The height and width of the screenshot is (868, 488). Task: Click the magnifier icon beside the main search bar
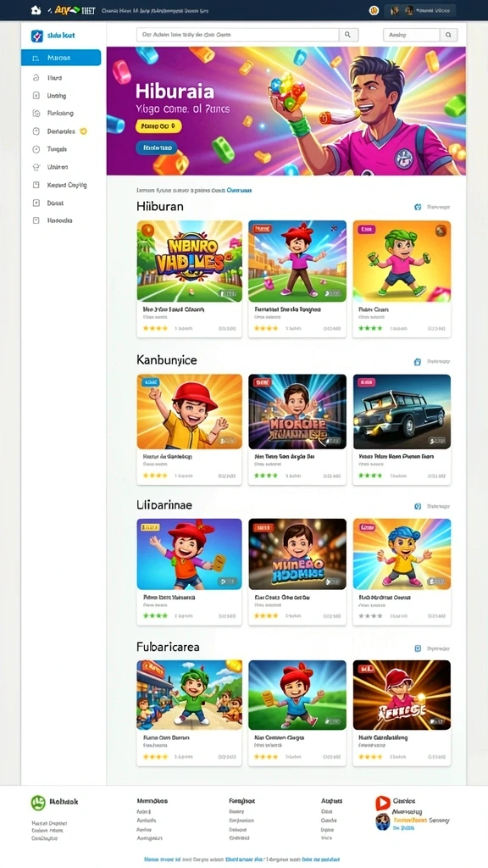348,34
